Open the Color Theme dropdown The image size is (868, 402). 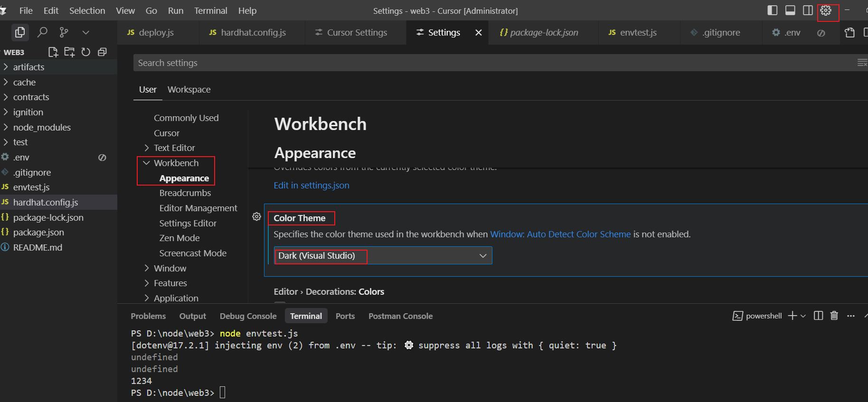pyautogui.click(x=383, y=256)
